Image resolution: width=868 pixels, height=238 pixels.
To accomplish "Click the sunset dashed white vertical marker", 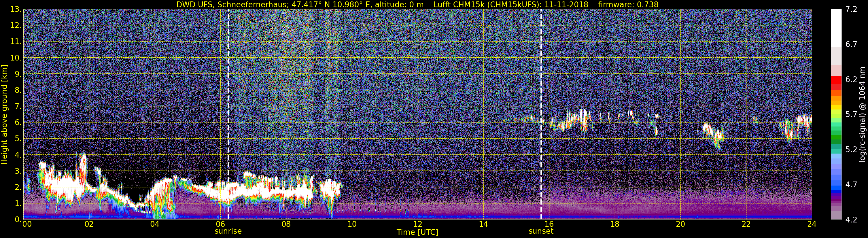I will [x=541, y=114].
